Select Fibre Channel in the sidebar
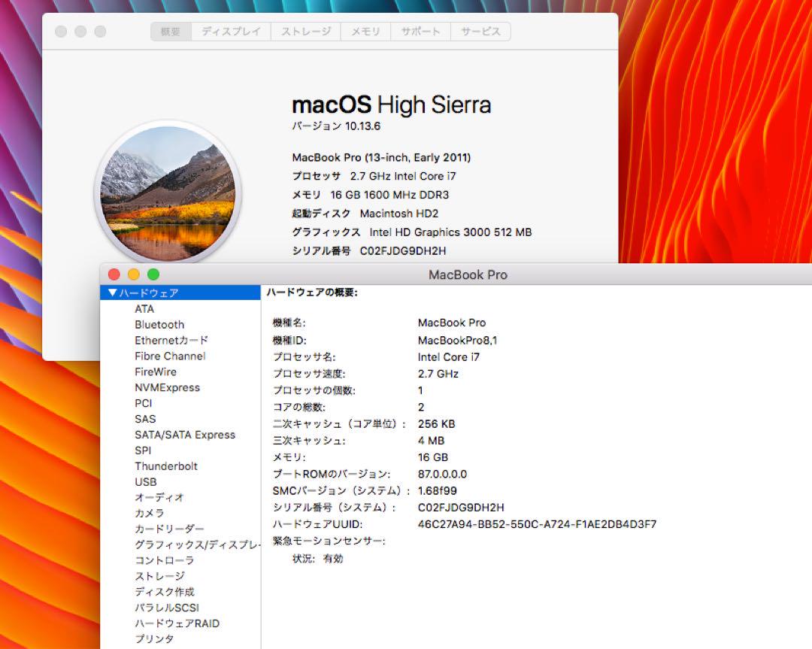This screenshot has height=649, width=812. [170, 356]
